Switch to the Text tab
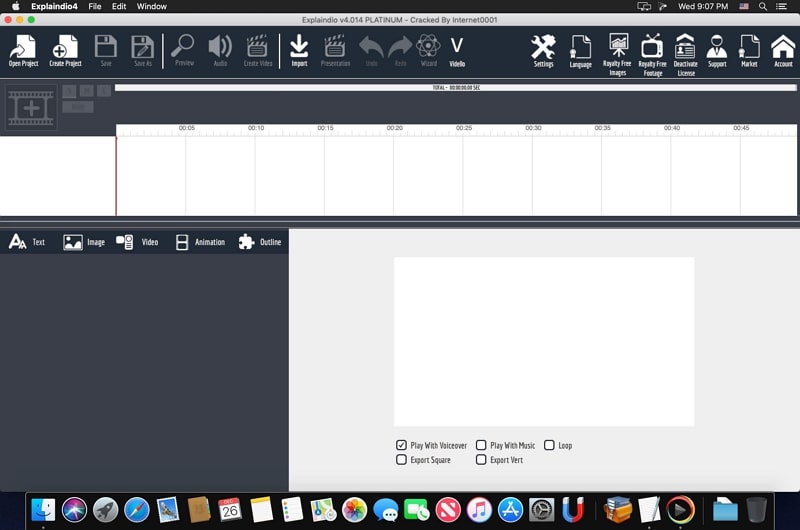The height and width of the screenshot is (530, 800). [x=27, y=242]
